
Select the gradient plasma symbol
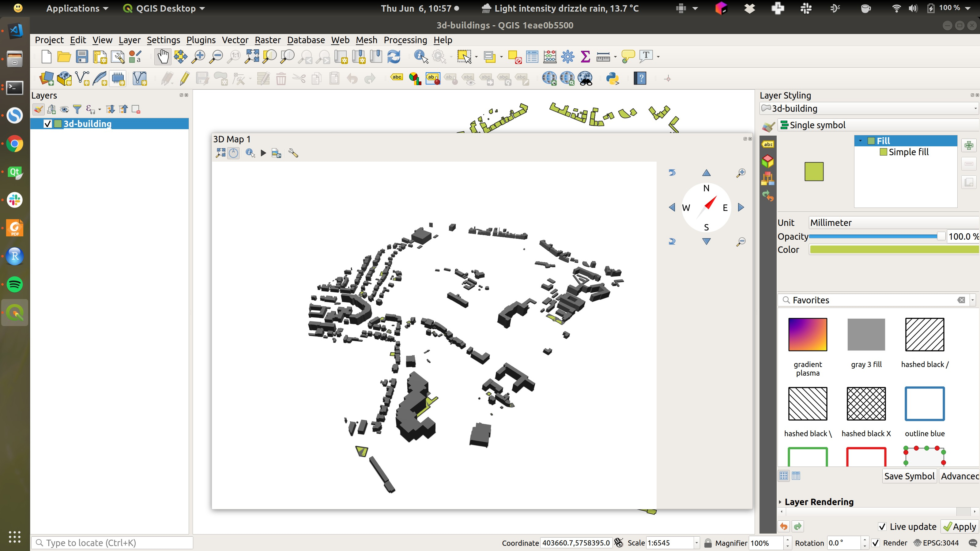coord(808,335)
